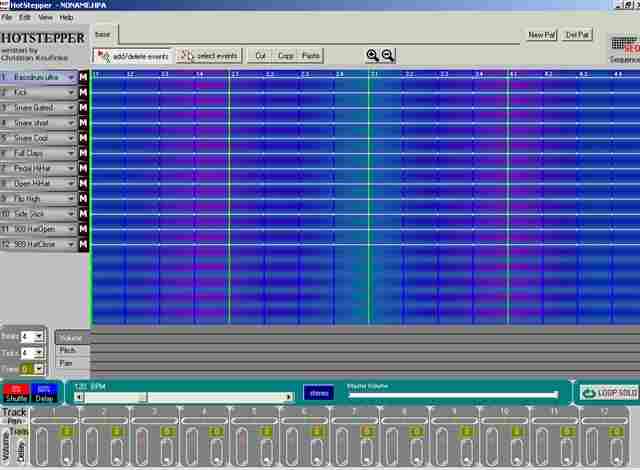Activate the select events tool

209,56
